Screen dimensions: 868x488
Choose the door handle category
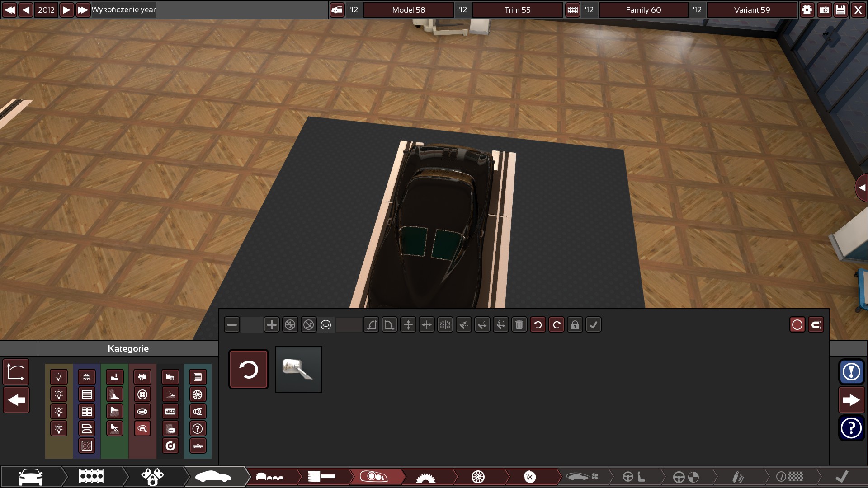pos(142,412)
